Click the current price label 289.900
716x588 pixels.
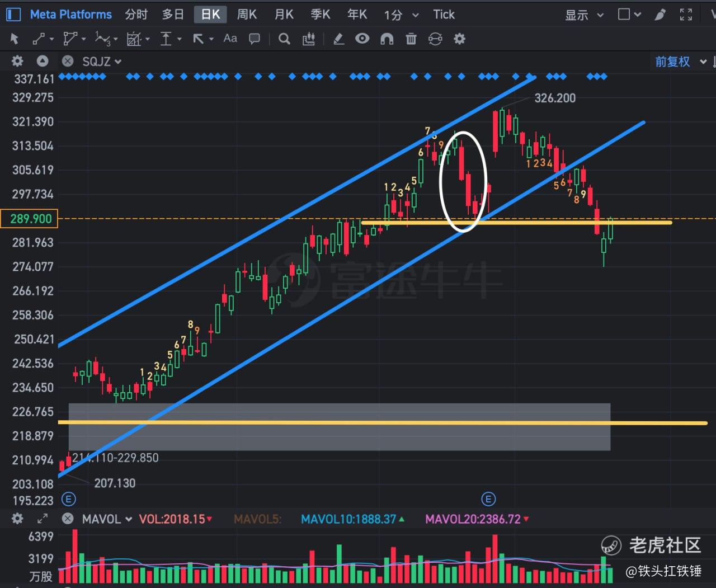coord(30,219)
